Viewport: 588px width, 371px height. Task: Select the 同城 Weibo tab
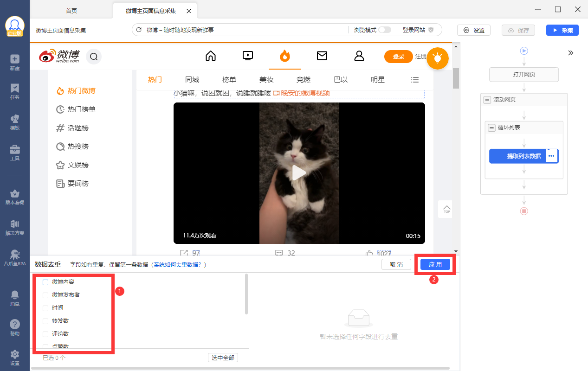[x=192, y=80]
